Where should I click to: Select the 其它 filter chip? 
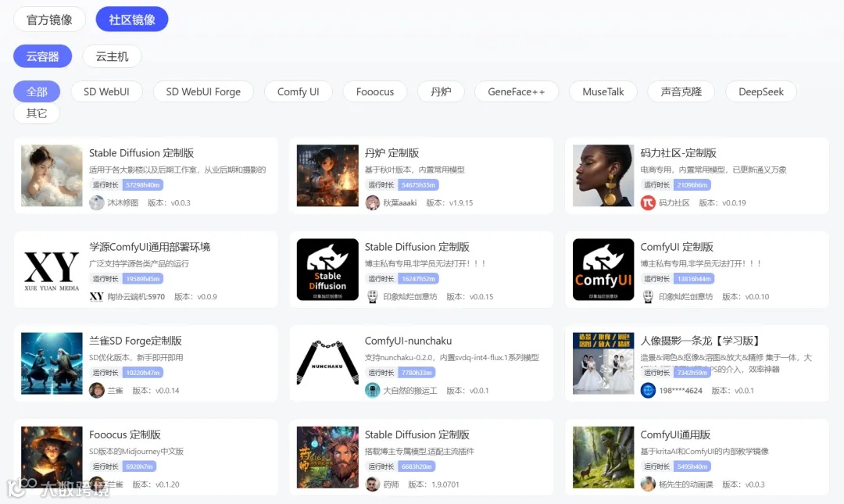click(37, 113)
